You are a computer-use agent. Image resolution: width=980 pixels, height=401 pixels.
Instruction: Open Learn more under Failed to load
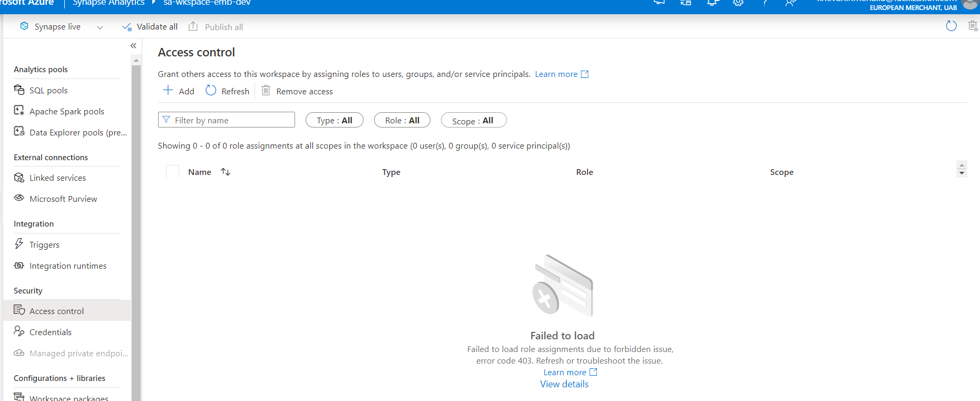click(x=570, y=372)
